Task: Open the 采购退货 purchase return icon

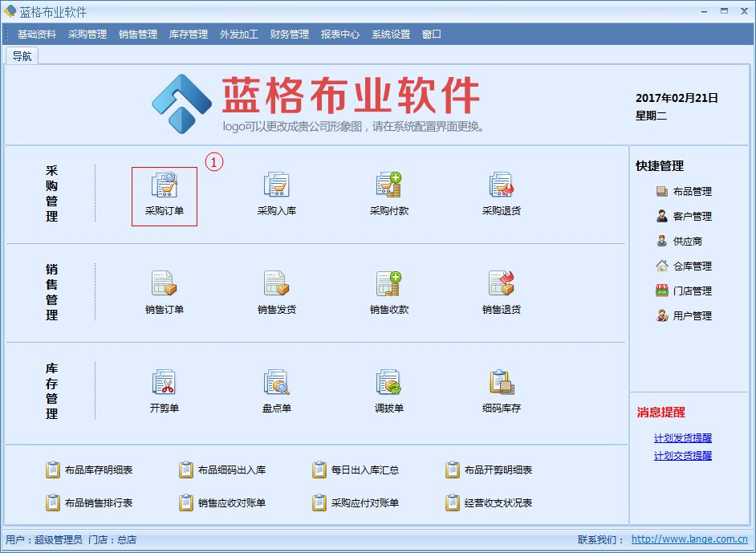Action: [x=502, y=186]
